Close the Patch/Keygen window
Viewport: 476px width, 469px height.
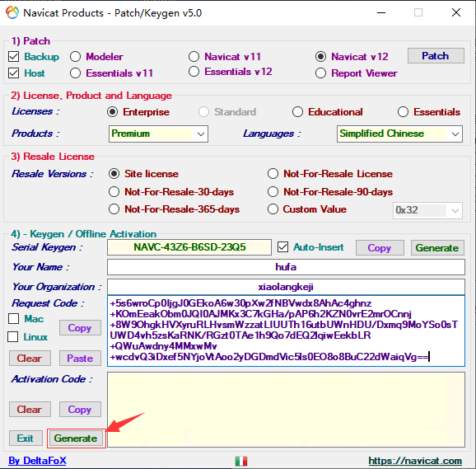[x=456, y=12]
